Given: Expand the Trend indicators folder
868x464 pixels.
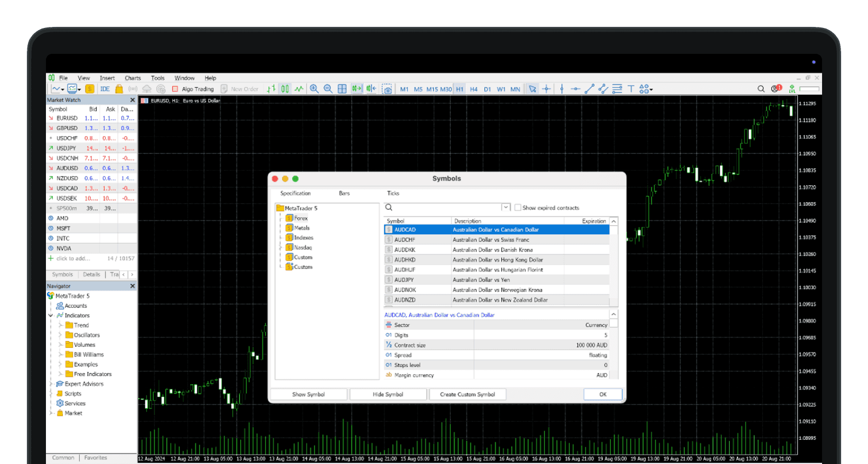Looking at the screenshot, I should point(61,325).
